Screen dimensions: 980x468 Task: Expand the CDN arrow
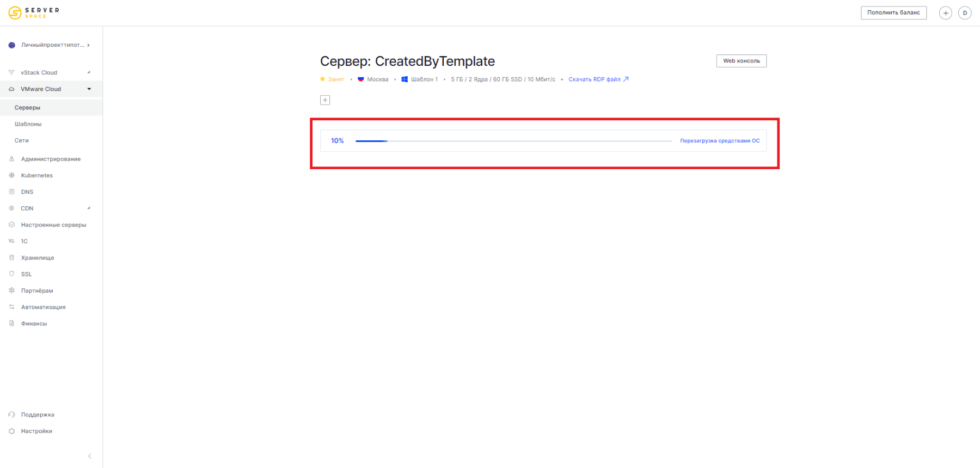[x=89, y=208]
